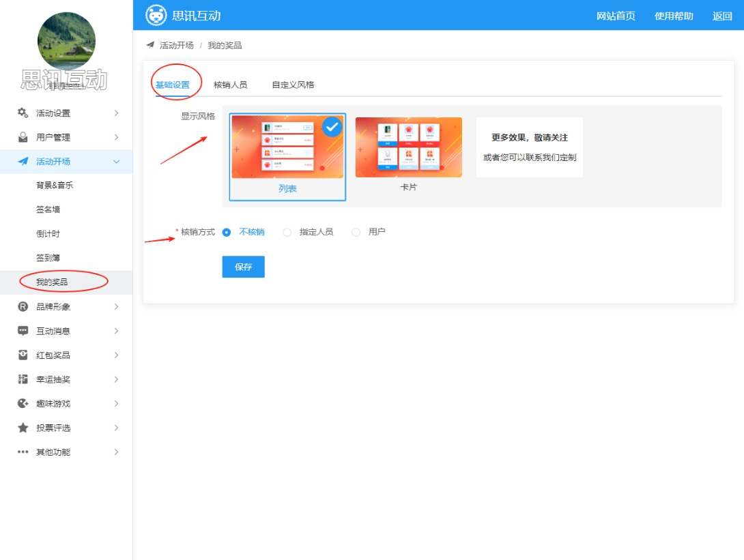Screen dimensions: 744x560
Task: Click the 保存 button
Action: (x=244, y=267)
